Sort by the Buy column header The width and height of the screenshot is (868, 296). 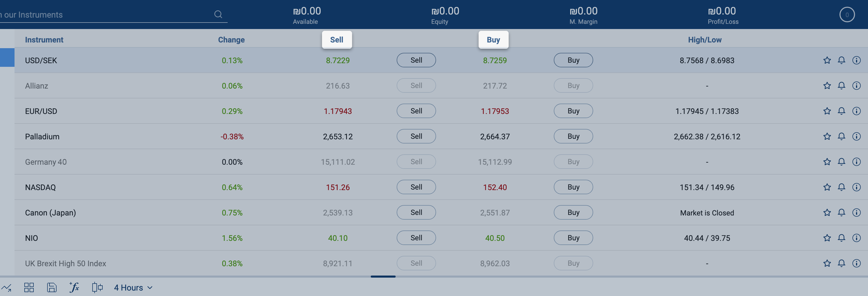pos(493,40)
